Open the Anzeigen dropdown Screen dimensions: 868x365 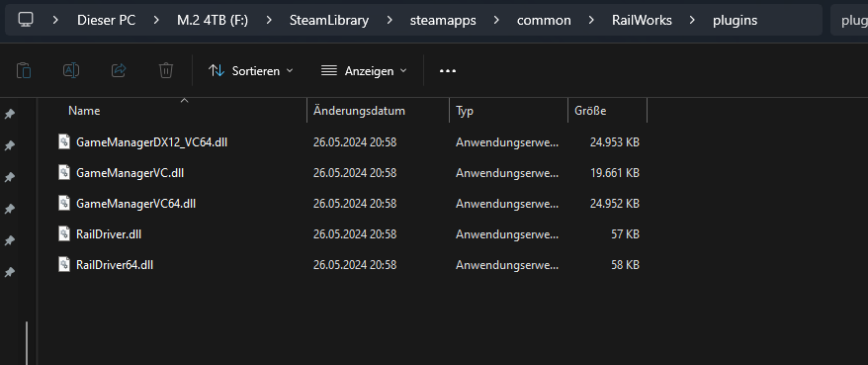[x=364, y=71]
